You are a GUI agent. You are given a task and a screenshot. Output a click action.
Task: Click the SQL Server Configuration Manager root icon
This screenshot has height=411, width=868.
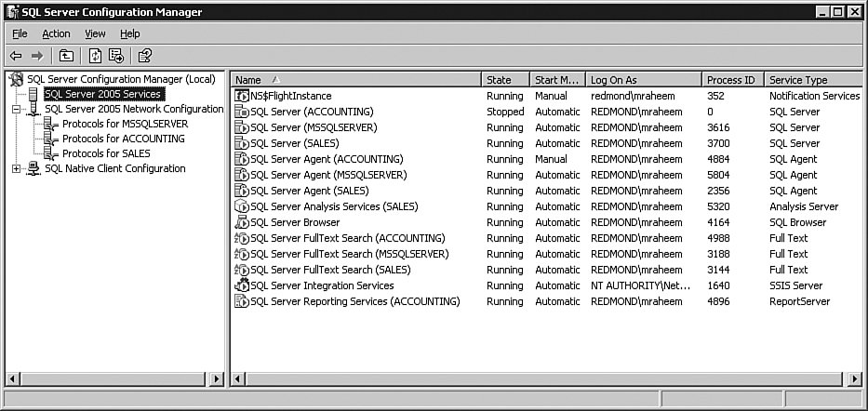pos(17,79)
